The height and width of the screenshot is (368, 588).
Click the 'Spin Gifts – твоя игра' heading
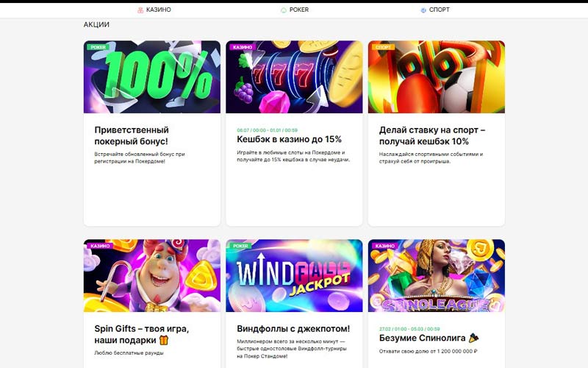(x=142, y=334)
